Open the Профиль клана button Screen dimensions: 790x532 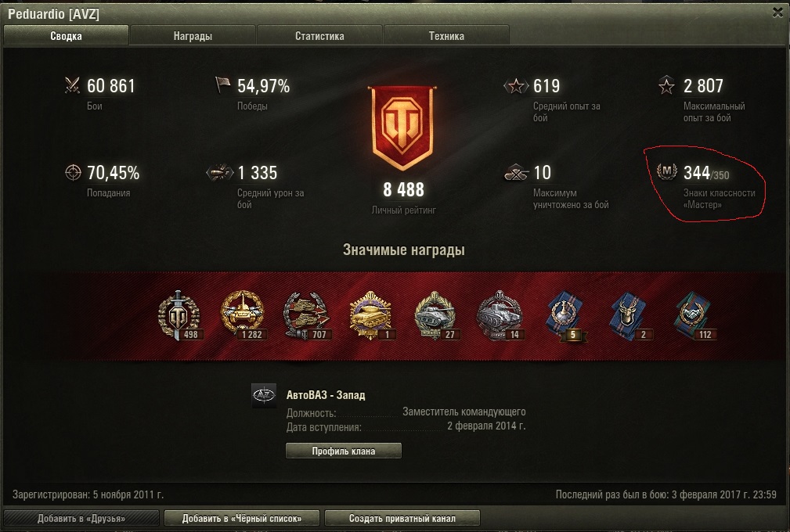[x=344, y=451]
